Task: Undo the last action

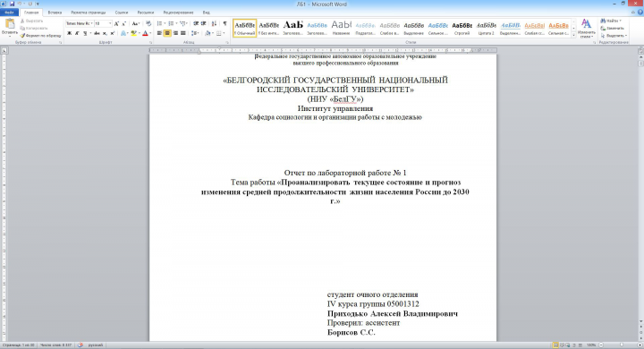Action: [x=20, y=4]
